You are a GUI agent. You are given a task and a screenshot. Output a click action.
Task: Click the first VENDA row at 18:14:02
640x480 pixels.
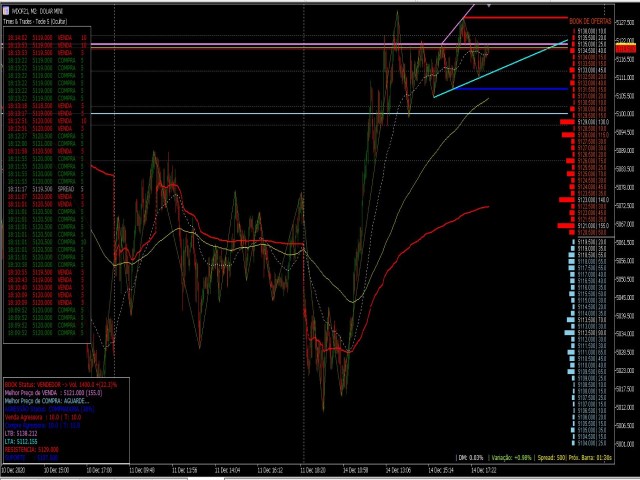coord(46,38)
